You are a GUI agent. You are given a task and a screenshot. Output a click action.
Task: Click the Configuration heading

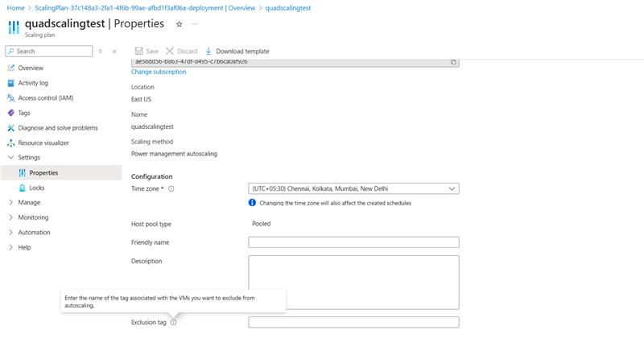tap(151, 176)
